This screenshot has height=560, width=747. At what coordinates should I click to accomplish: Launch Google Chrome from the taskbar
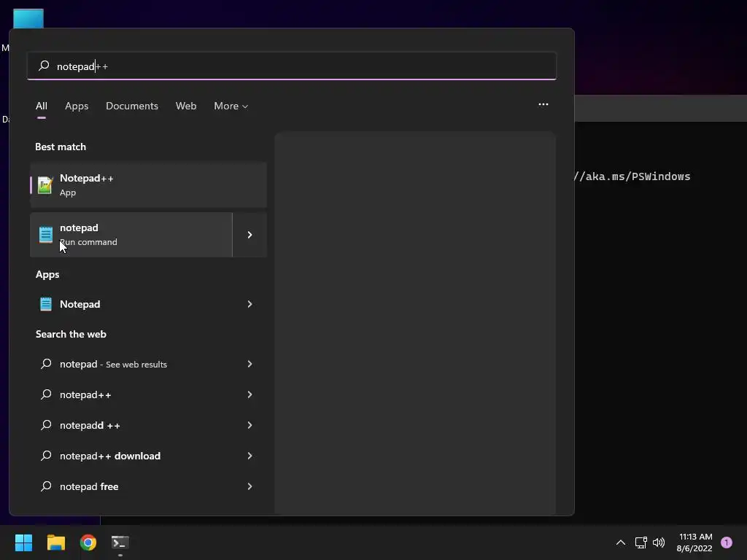point(88,542)
